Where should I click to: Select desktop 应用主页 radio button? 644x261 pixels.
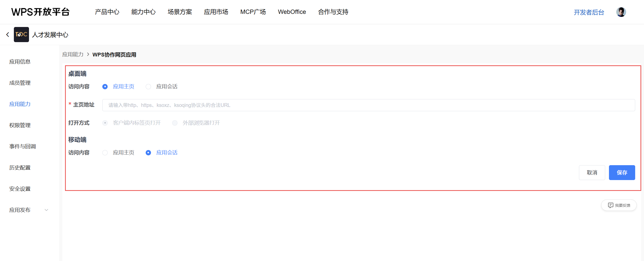(x=105, y=87)
